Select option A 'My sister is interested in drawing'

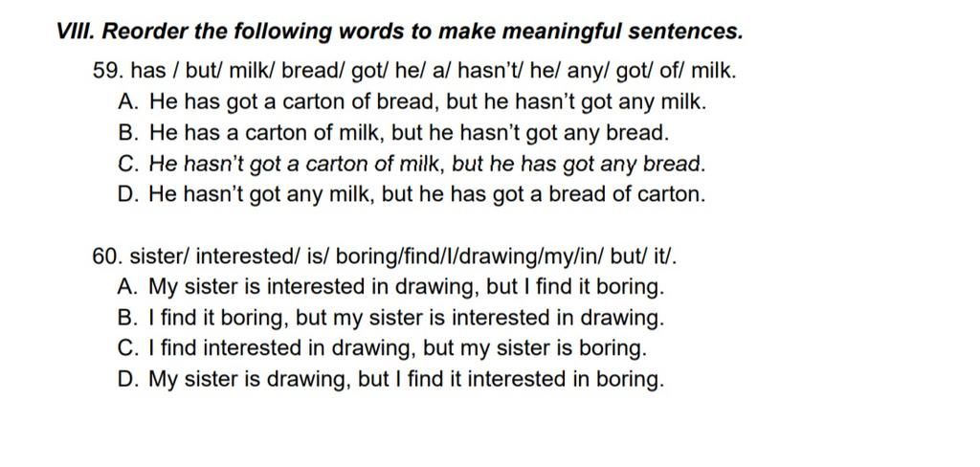pyautogui.click(x=390, y=287)
